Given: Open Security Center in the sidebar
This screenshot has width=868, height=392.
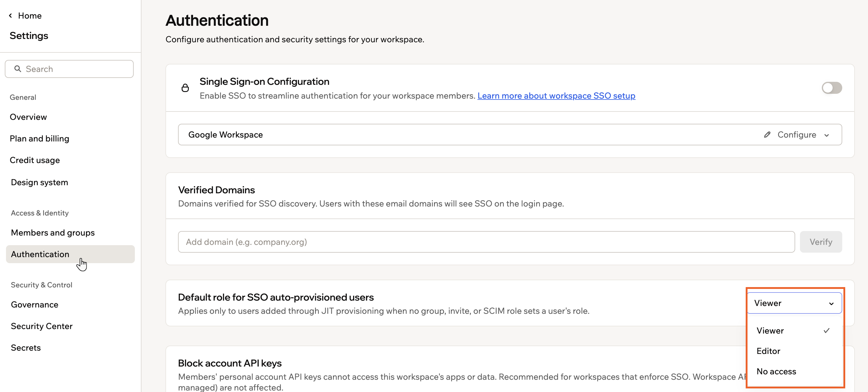Looking at the screenshot, I should pyautogui.click(x=42, y=326).
